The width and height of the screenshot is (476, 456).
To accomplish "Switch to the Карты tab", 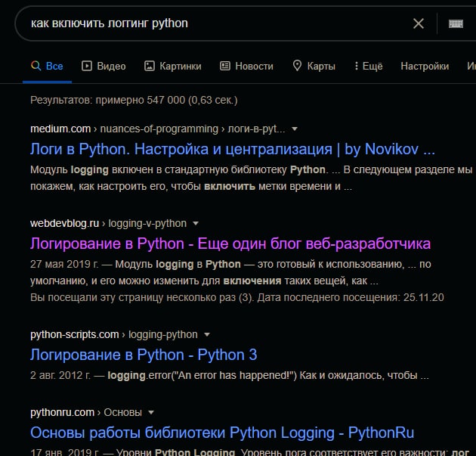I will click(314, 66).
